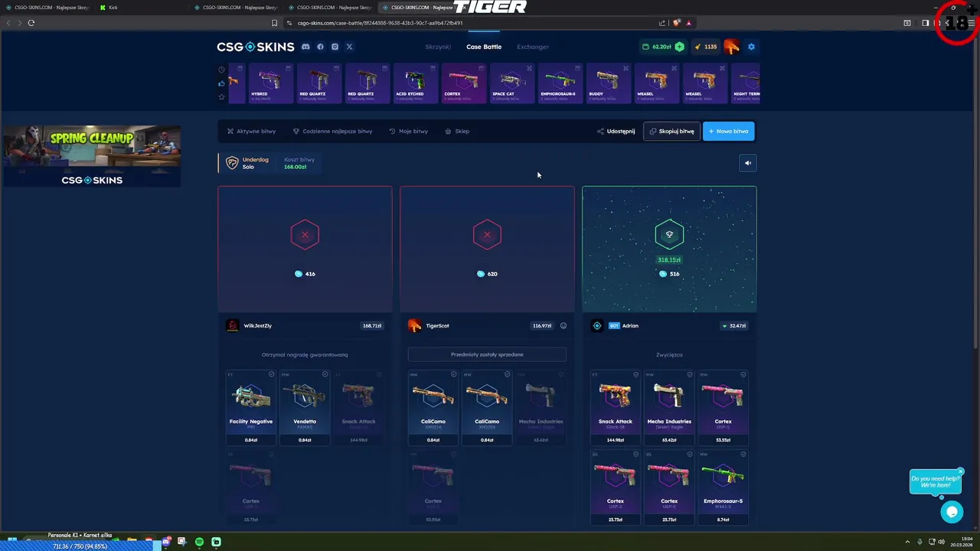Click Adrian's Snack Attack Glock-18 item
Screen dimensions: 980x551
point(616,407)
